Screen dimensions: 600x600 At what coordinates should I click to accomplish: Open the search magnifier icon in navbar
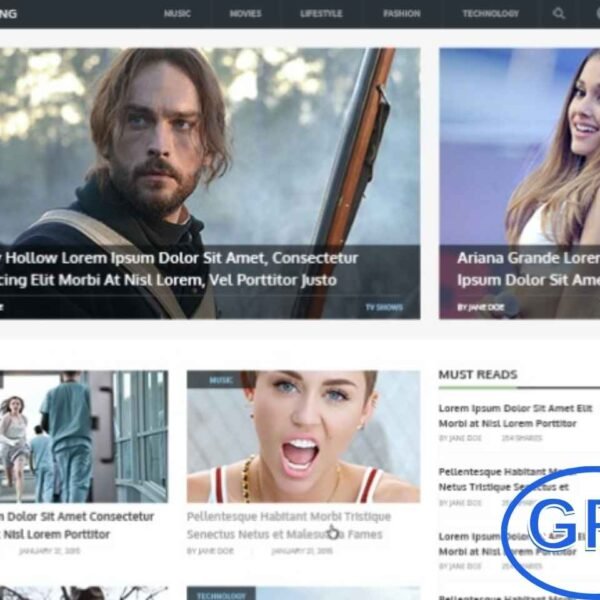559,13
